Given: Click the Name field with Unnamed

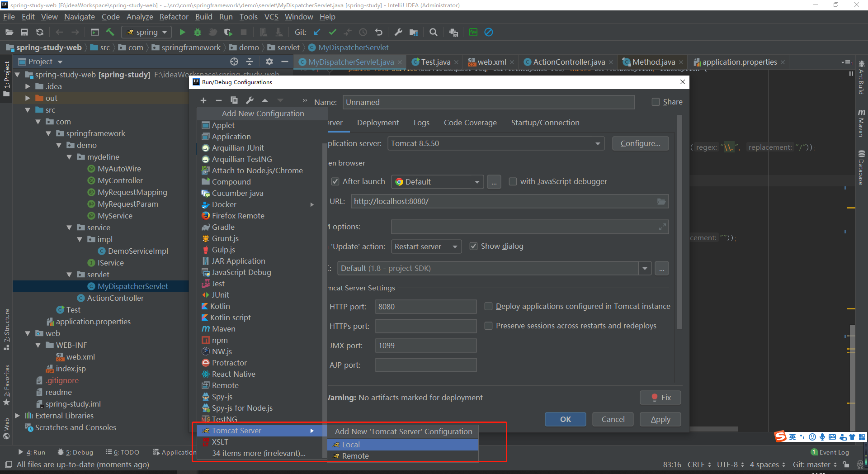Looking at the screenshot, I should click(489, 102).
